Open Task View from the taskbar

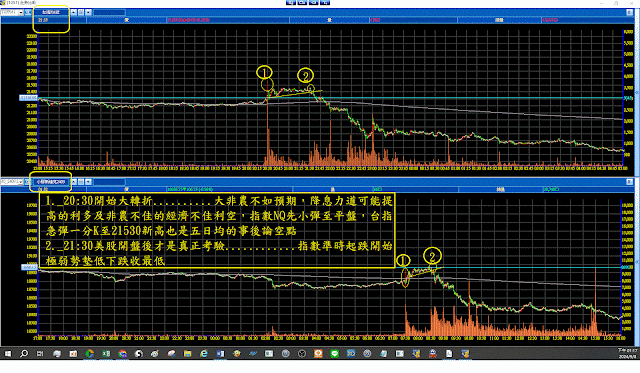tap(40, 353)
